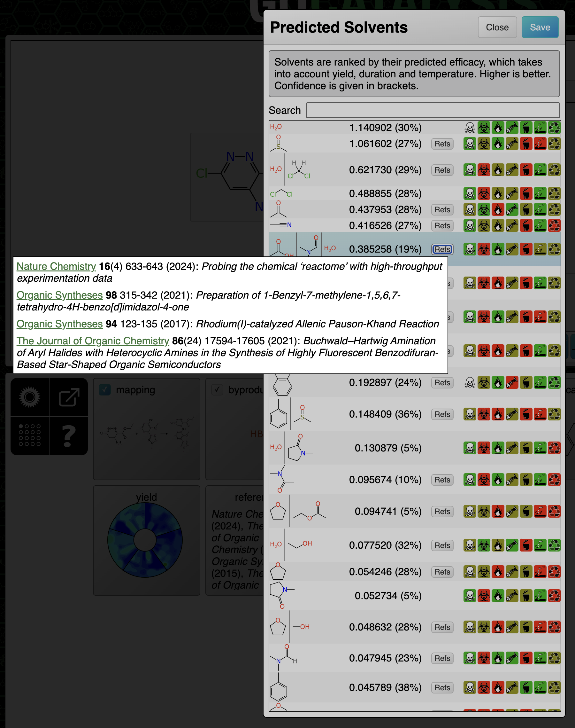The height and width of the screenshot is (728, 575).
Task: Open The Journal of Organic Chemistry link
Action: [93, 341]
